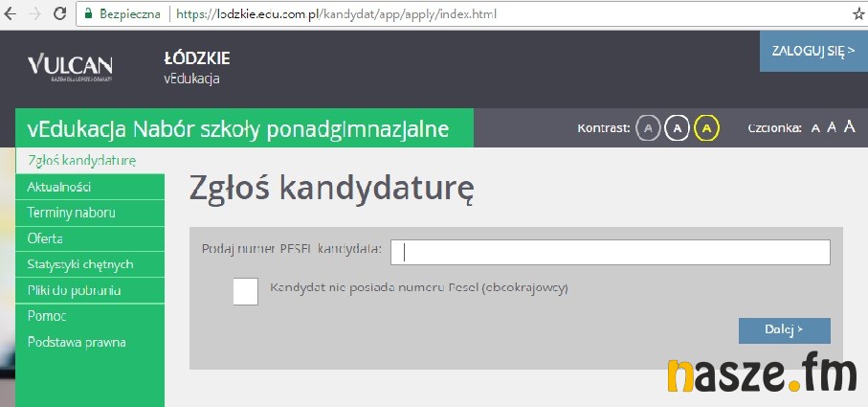Click the Vulcan logo
868x407 pixels.
pos(70,67)
